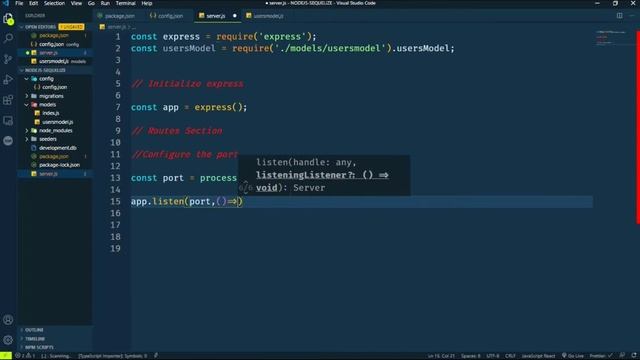Change the CRLF end-of-line sequence
The width and height of the screenshot is (640, 360).
510,356
